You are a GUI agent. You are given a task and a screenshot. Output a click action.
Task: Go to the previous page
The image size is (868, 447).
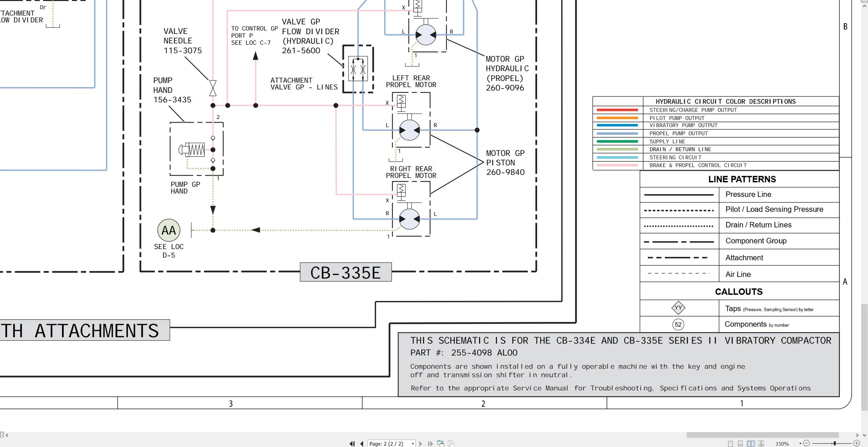tap(362, 443)
